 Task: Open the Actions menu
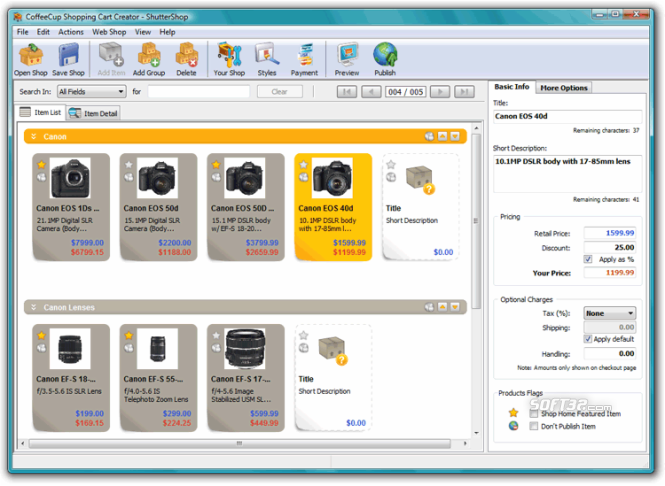pyautogui.click(x=71, y=32)
